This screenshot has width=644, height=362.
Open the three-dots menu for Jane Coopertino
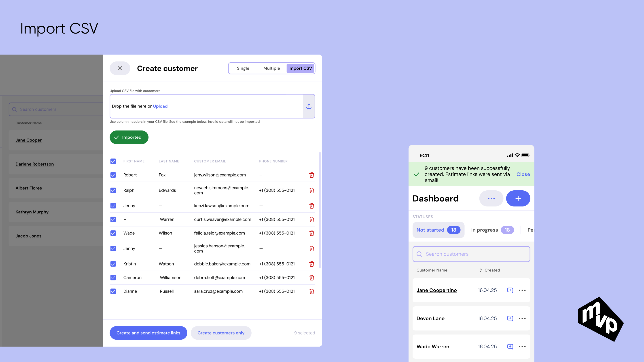point(522,290)
